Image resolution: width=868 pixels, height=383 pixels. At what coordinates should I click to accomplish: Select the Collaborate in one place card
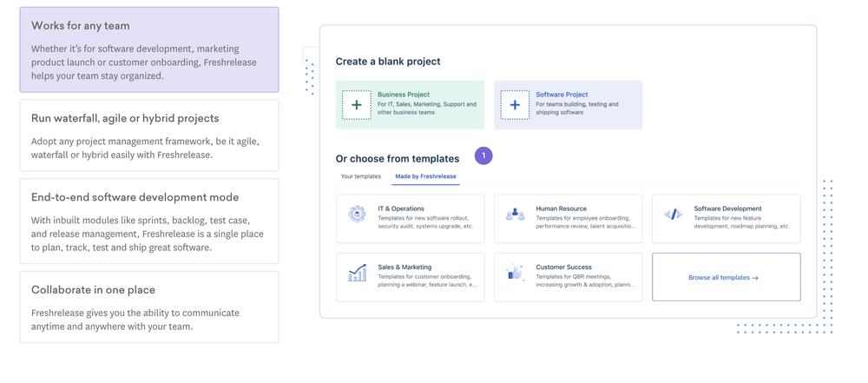pos(149,307)
